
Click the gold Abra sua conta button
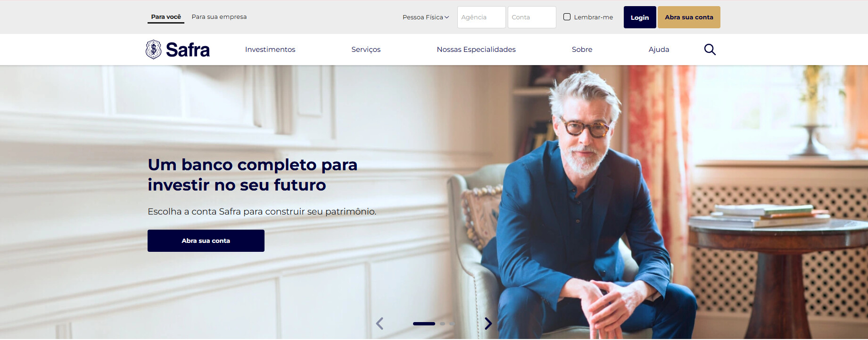[689, 17]
